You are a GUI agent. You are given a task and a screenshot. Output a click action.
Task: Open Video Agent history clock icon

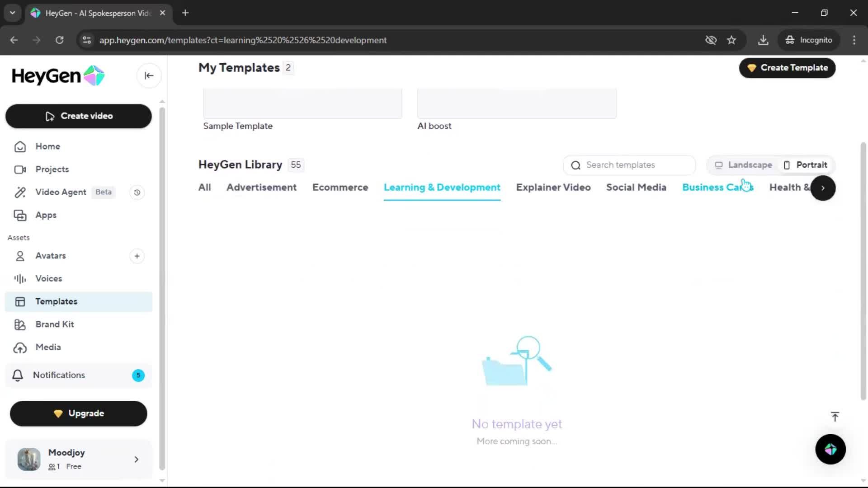(137, 192)
